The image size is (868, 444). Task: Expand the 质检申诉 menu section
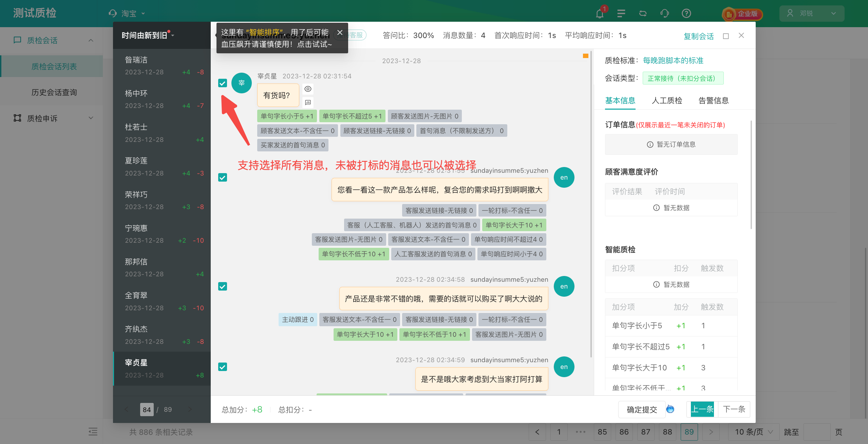coord(91,118)
